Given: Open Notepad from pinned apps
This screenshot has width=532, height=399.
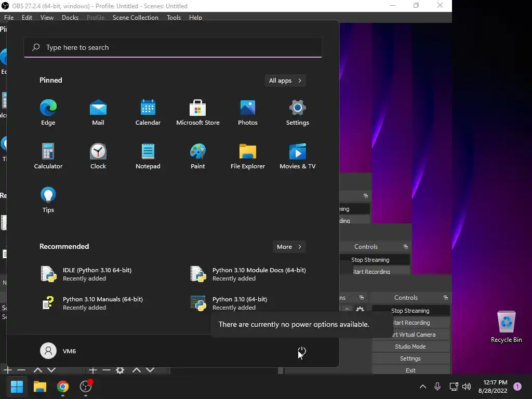Looking at the screenshot, I should tap(148, 156).
